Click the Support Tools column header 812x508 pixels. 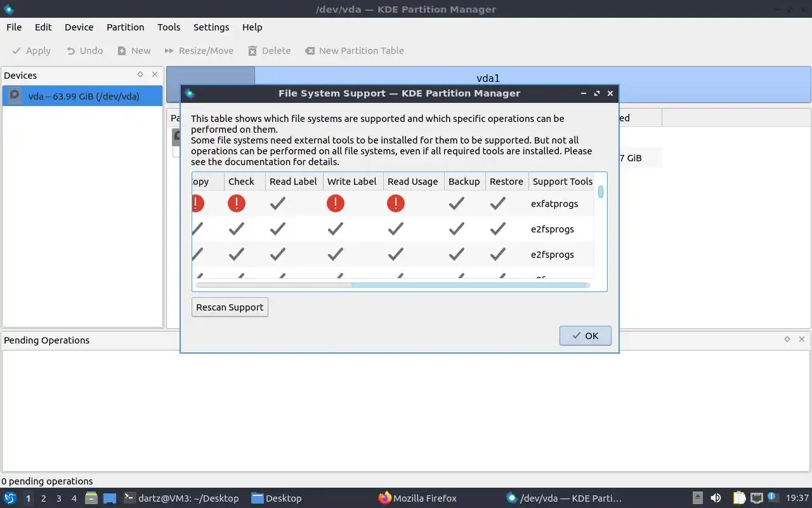click(x=562, y=182)
